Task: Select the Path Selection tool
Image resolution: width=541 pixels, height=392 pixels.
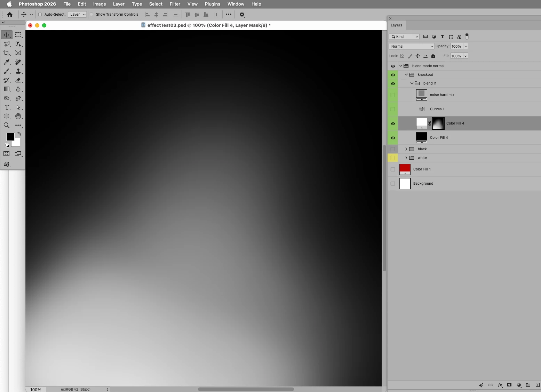Action: pyautogui.click(x=18, y=107)
